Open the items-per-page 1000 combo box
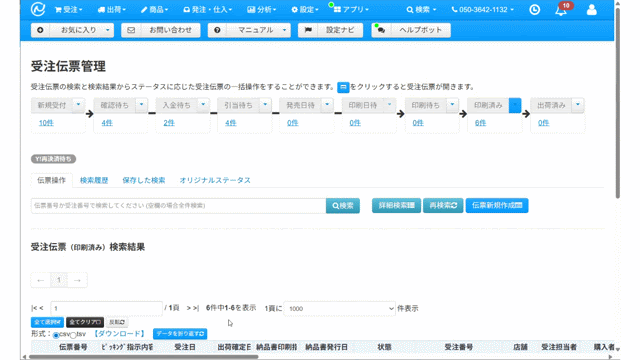 pyautogui.click(x=340, y=309)
